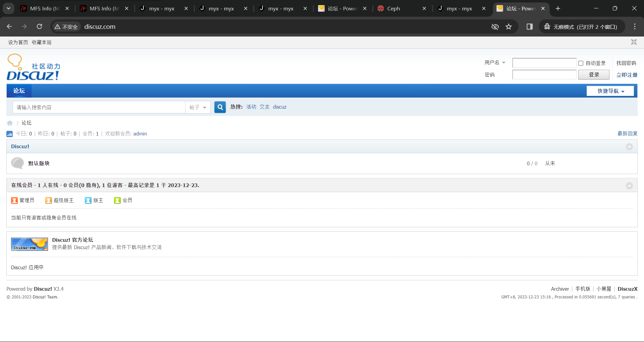Click the hot search discuz link

pyautogui.click(x=280, y=107)
